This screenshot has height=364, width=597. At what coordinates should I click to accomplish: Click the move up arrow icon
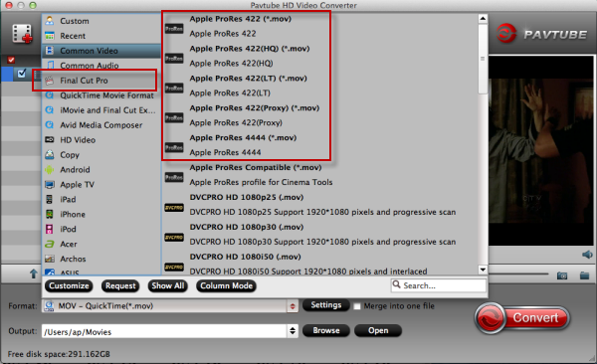pyautogui.click(x=34, y=273)
